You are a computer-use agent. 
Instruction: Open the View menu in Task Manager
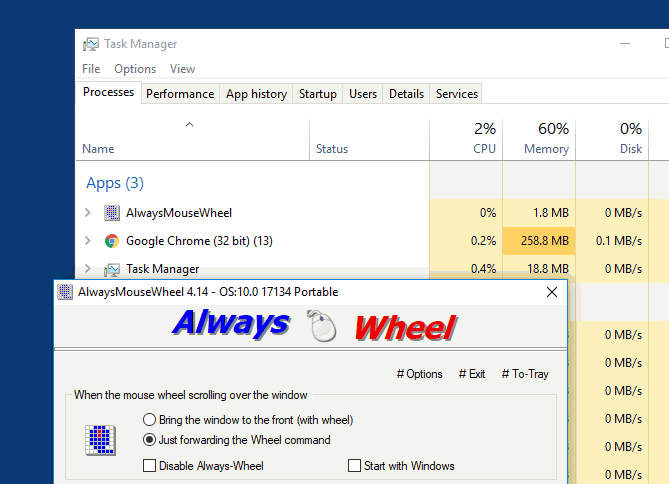pyautogui.click(x=182, y=69)
